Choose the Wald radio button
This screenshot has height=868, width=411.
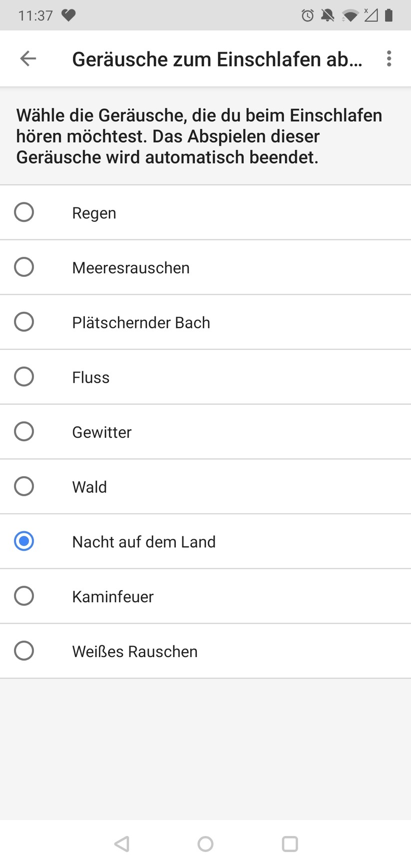tap(24, 486)
